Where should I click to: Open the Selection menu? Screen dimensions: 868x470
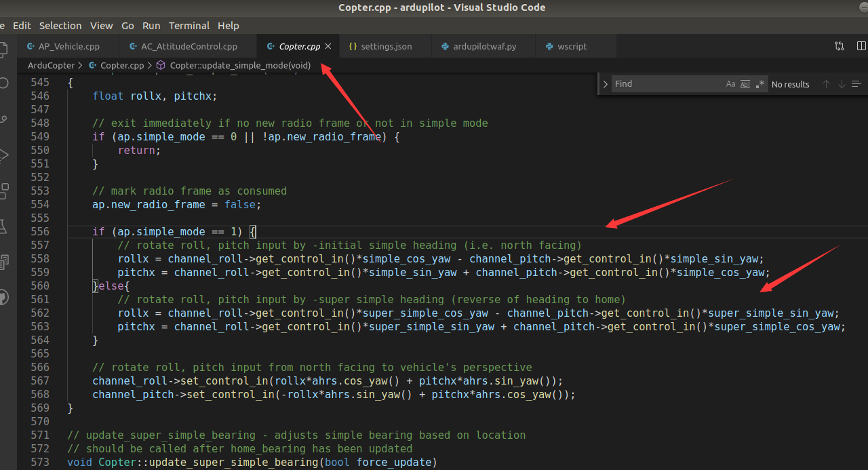[x=60, y=26]
